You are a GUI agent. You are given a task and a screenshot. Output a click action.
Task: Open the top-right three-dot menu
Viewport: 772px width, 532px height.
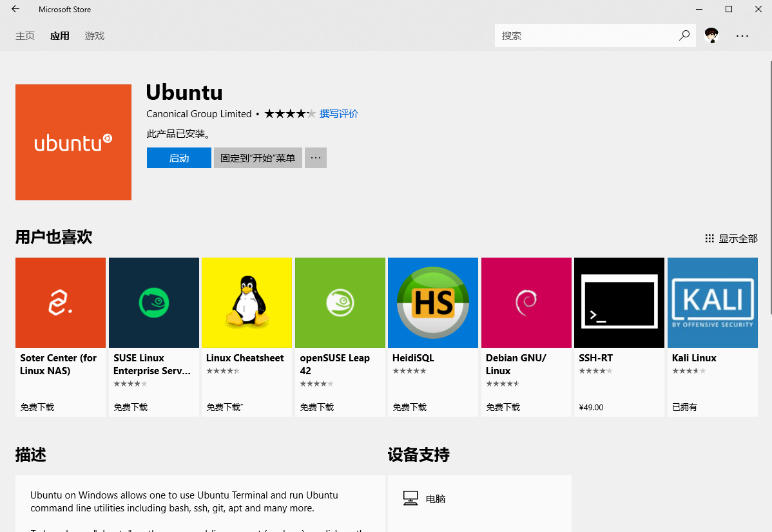[742, 36]
